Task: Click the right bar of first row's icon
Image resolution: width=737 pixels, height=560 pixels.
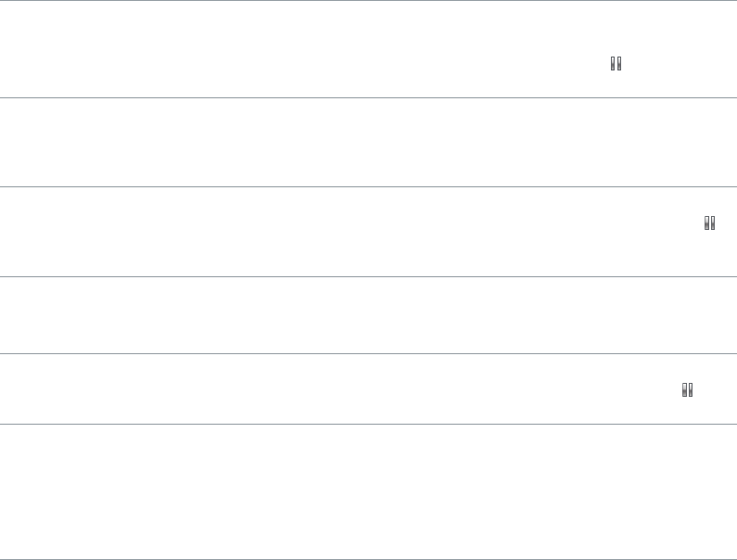Action: coord(618,64)
